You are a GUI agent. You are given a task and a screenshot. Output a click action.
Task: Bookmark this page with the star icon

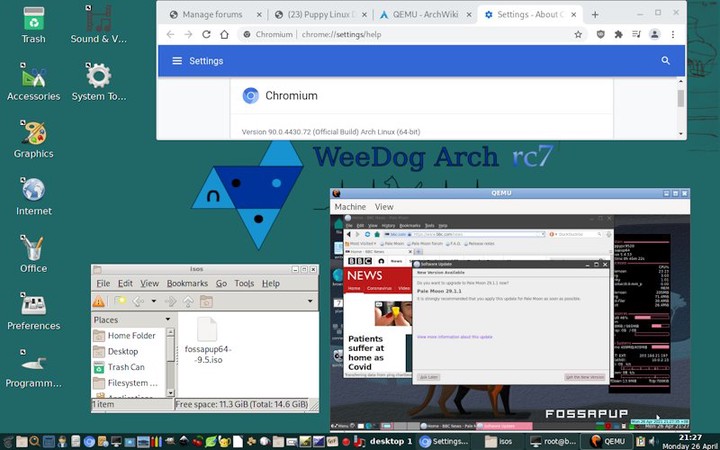578,34
